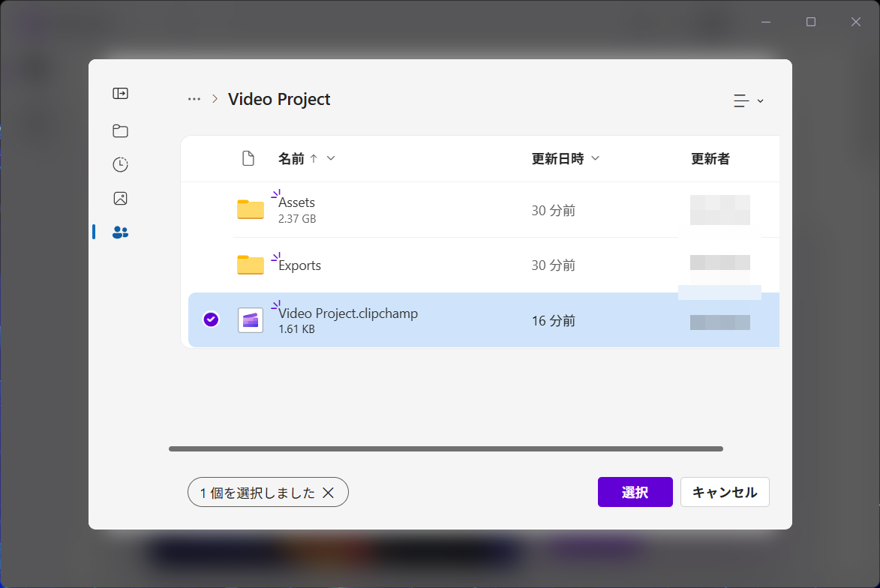880x588 pixels.
Task: Select the Exports folder name
Action: point(299,265)
